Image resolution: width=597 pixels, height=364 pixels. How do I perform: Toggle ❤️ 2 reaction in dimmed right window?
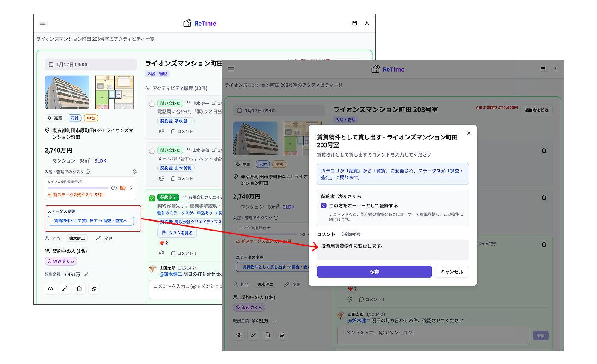pos(352,289)
